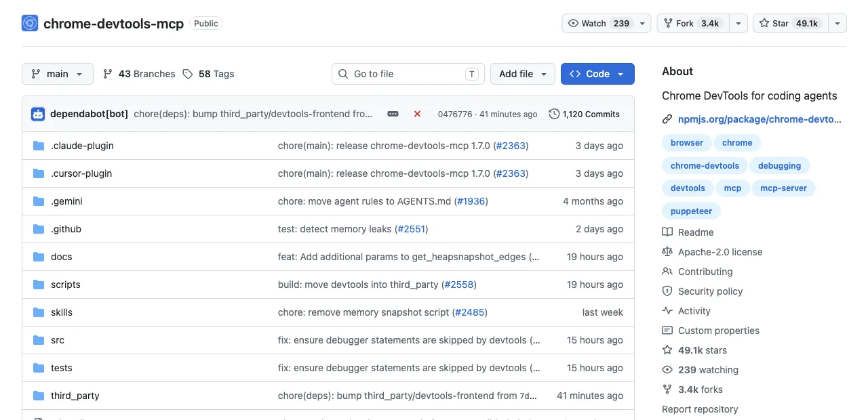868x420 pixels.
Task: Open the .claude-plugin folder icon
Action: pyautogui.click(x=39, y=146)
